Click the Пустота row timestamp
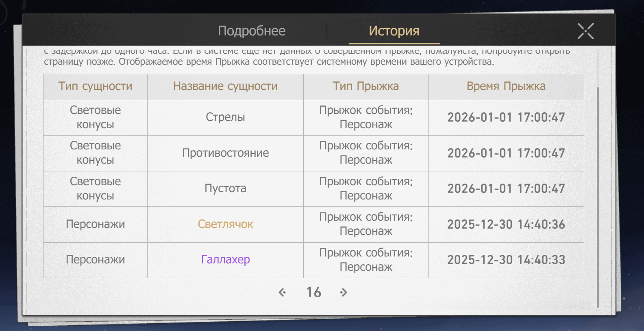Image resolution: width=644 pixels, height=331 pixels. coord(506,189)
